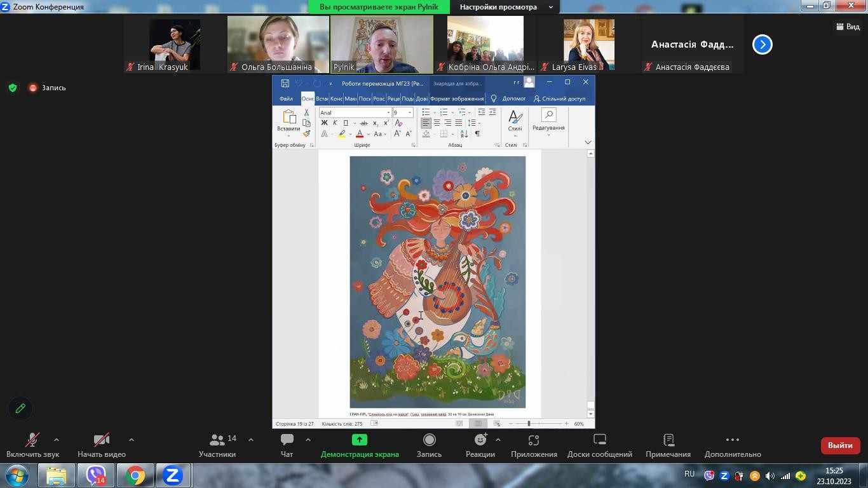
Task: Click the Sort A-Z icon
Action: [464, 134]
